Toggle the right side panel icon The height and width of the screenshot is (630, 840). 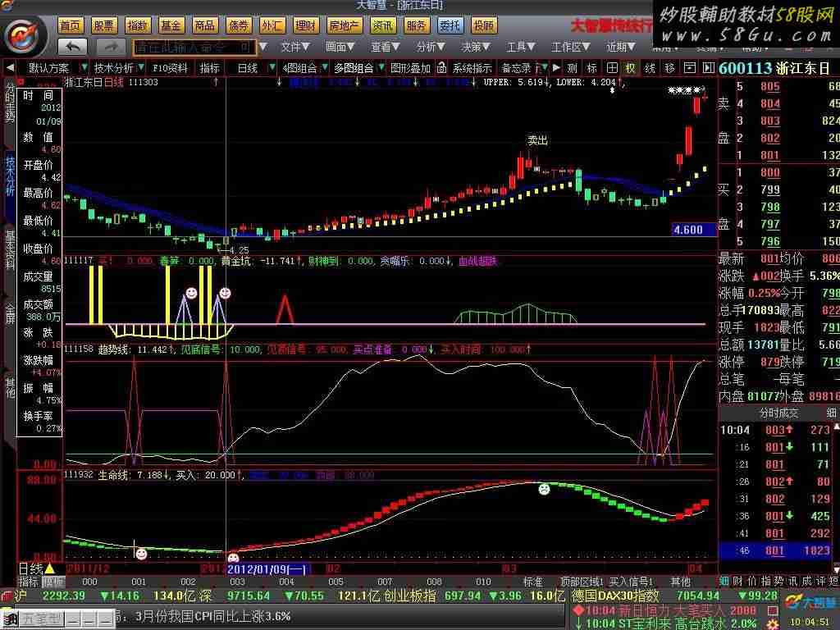click(709, 68)
